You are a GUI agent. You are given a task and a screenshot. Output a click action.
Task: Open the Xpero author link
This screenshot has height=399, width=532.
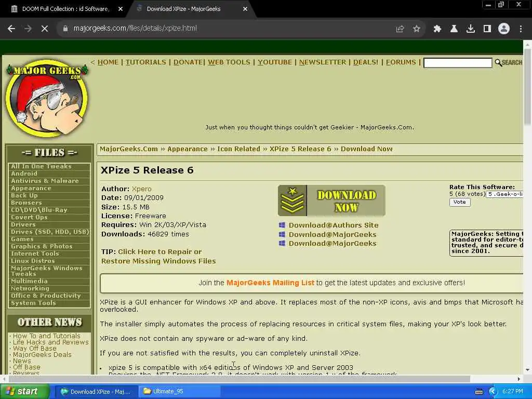pyautogui.click(x=141, y=189)
